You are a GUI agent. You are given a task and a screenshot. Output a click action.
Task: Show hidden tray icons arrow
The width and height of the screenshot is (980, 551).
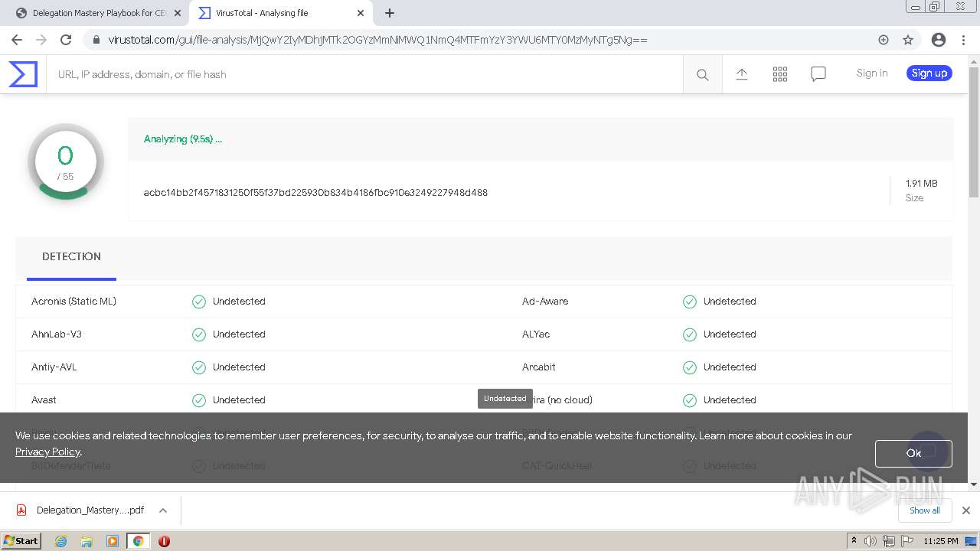click(854, 541)
